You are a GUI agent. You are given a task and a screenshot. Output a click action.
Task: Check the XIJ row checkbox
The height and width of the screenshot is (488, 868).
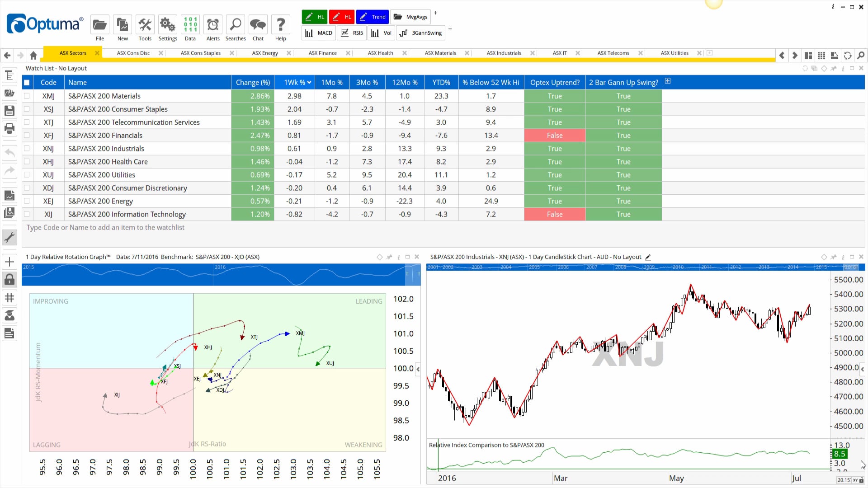pyautogui.click(x=27, y=214)
